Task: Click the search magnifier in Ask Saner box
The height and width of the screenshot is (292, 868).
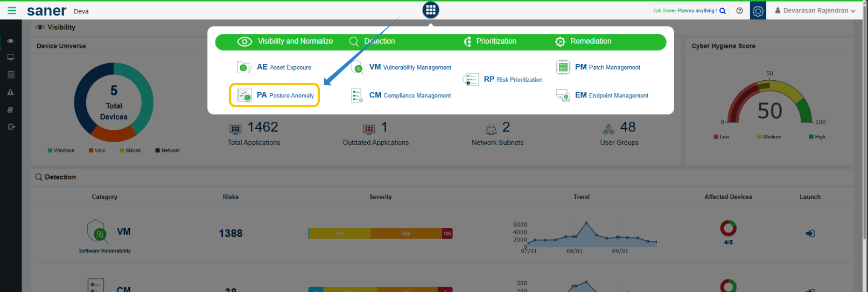Action: pos(723,11)
